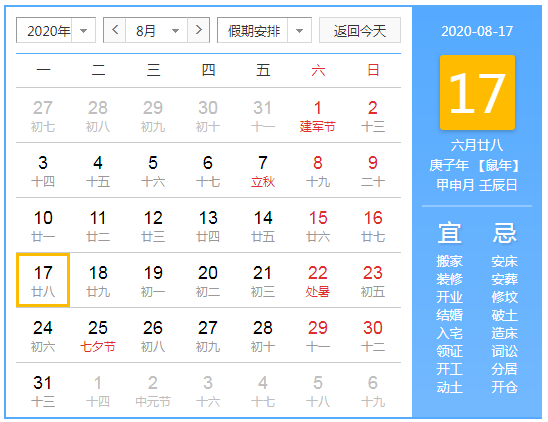The height and width of the screenshot is (422, 548).
Task: Select August 13 廿四
Action: coord(208,226)
